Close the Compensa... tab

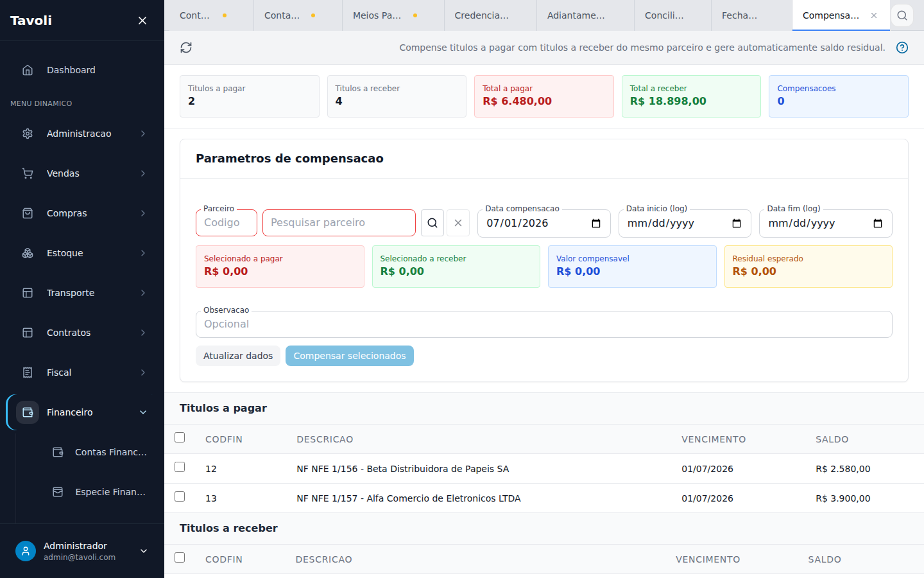tap(874, 15)
